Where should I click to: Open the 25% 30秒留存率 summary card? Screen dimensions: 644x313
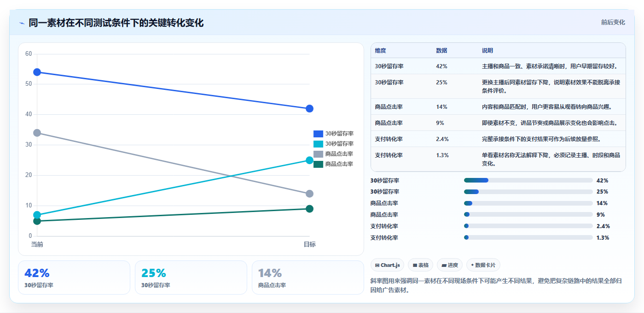point(191,278)
